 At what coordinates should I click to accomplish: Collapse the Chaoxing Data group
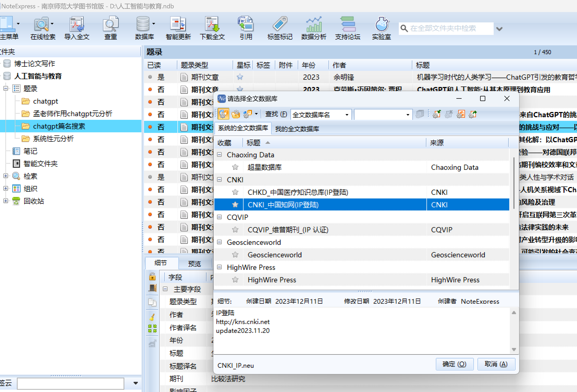(x=220, y=154)
